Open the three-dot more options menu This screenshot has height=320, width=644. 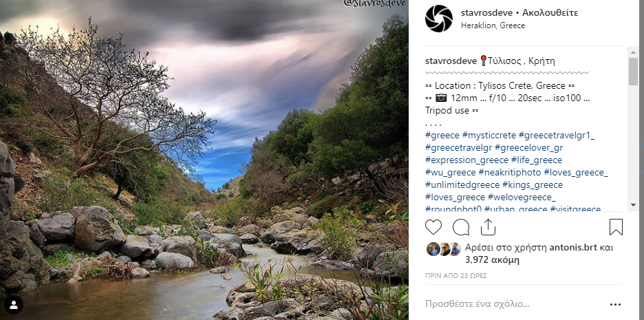615,304
